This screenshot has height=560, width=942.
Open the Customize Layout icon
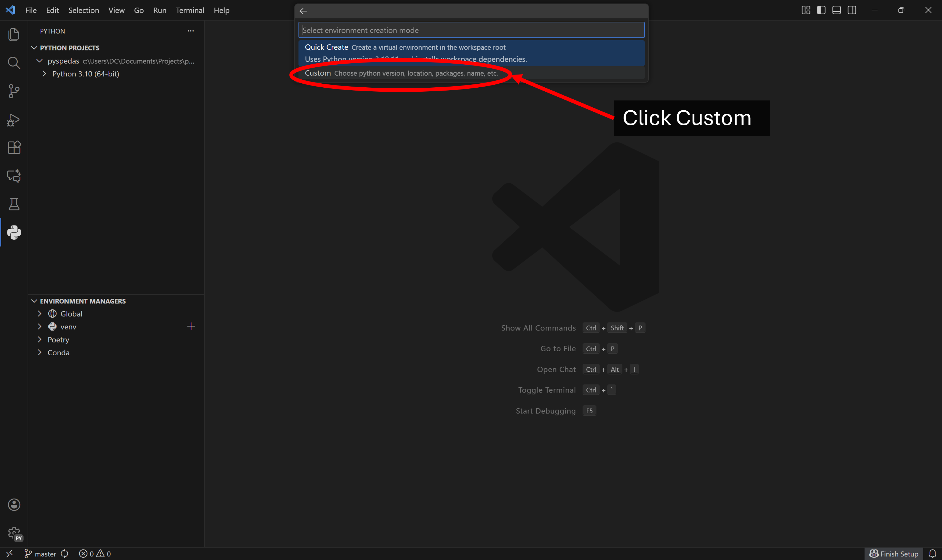coord(806,10)
